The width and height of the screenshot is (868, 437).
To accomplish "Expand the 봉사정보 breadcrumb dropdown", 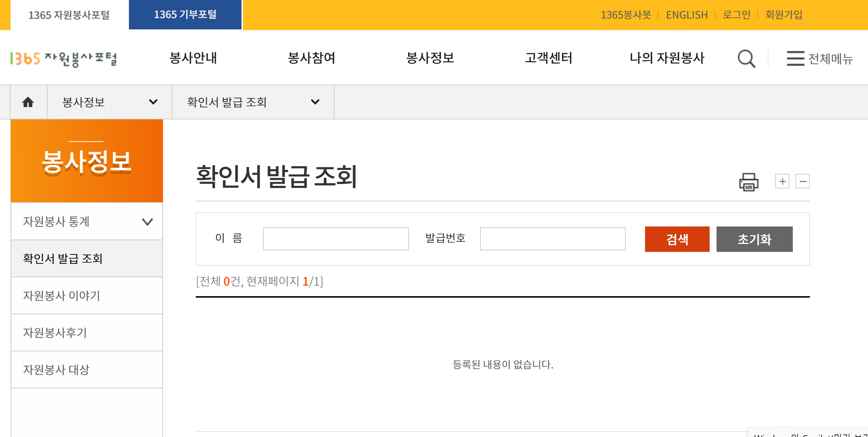I will [x=109, y=102].
